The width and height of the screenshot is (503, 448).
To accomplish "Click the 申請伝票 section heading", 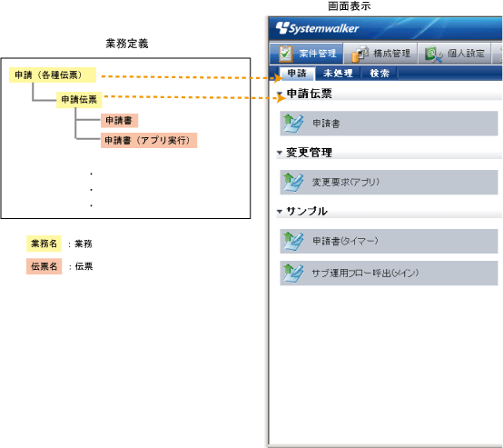I will pyautogui.click(x=310, y=94).
